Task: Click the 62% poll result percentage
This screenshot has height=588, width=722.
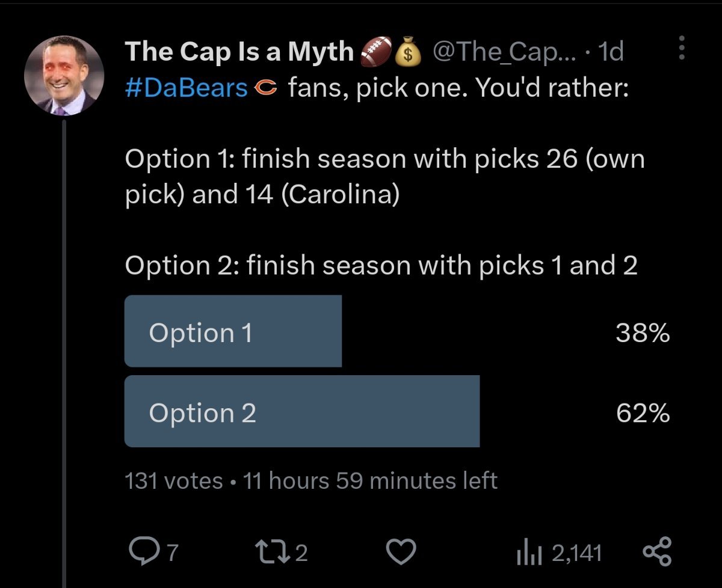Action: (643, 413)
